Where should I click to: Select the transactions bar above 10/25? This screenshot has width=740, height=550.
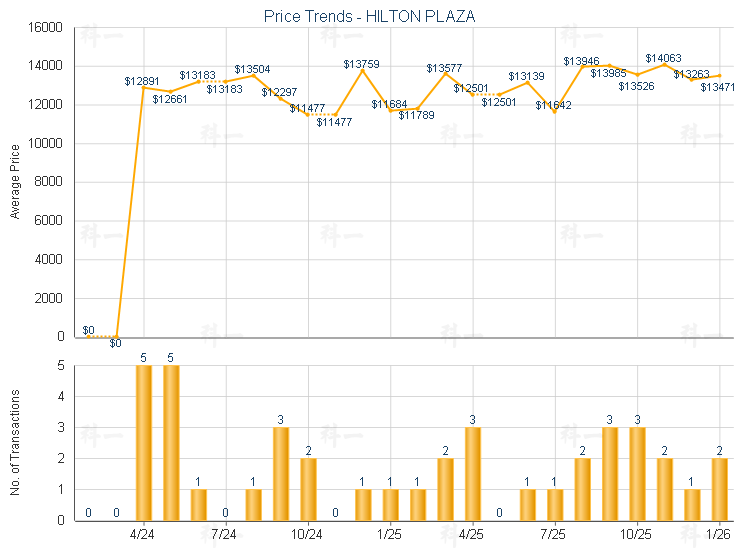tap(637, 473)
